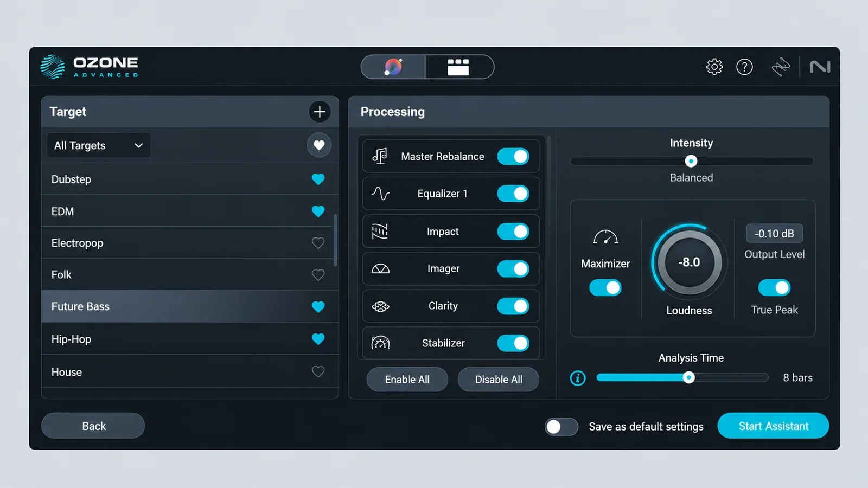Click the Equalizer 1 waveform icon

point(380,194)
